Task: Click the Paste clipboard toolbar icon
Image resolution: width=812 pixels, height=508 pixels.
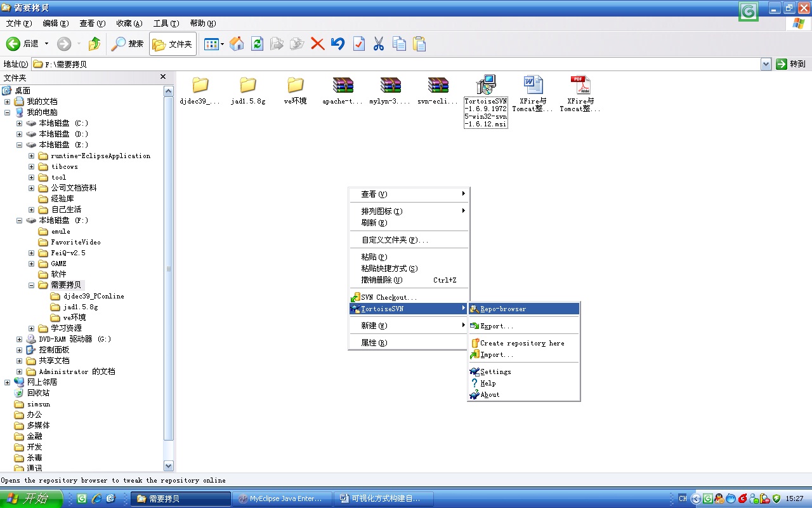Action: click(x=419, y=44)
